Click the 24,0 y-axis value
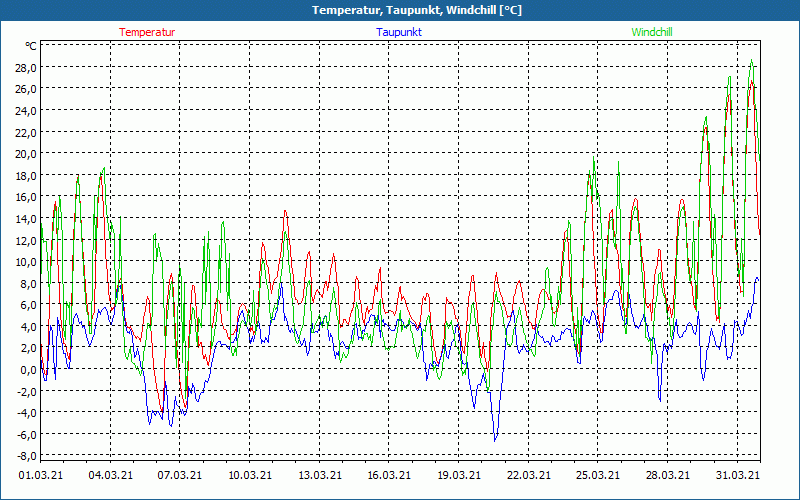 (27, 111)
